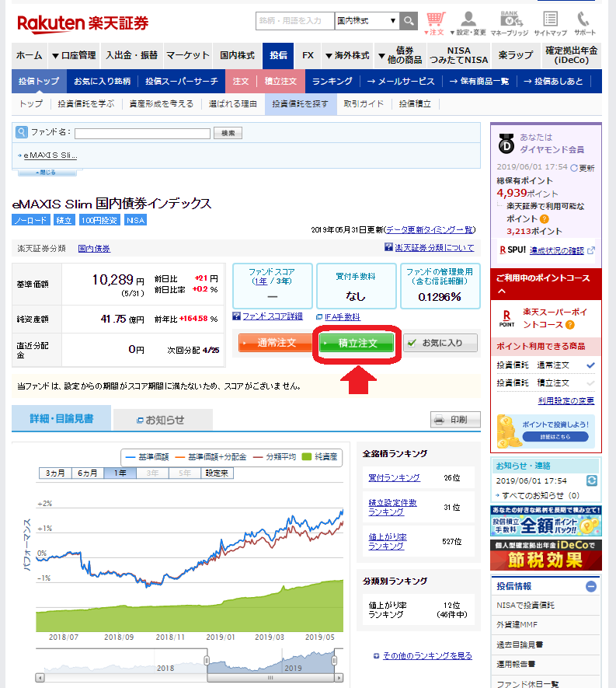The image size is (616, 688).
Task: Expand the 債券 他の商品 menu
Action: pyautogui.click(x=400, y=56)
